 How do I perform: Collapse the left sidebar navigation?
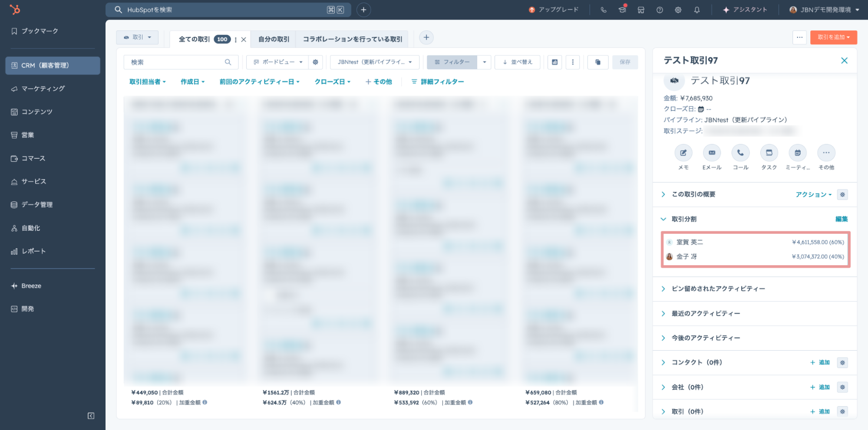[x=91, y=416]
